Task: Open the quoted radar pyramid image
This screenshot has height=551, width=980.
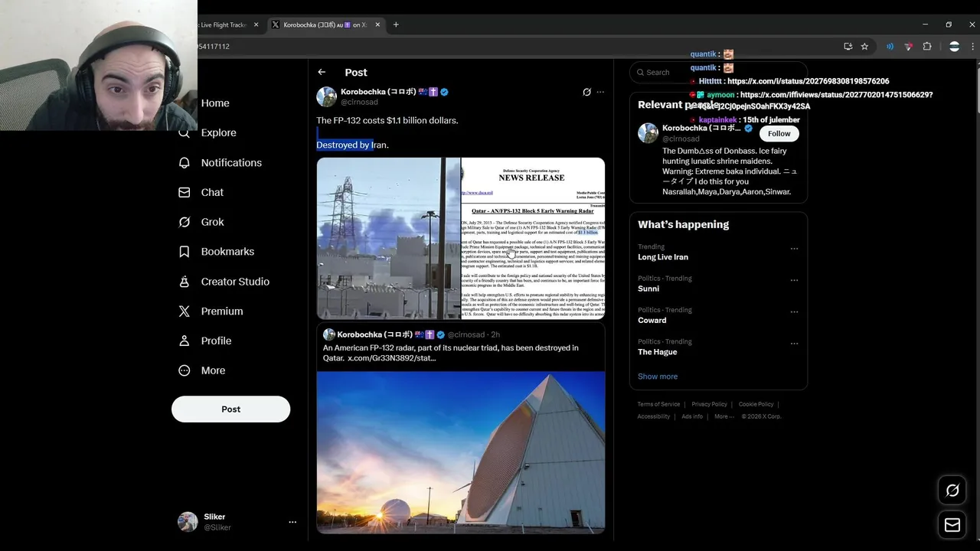Action: click(x=461, y=452)
